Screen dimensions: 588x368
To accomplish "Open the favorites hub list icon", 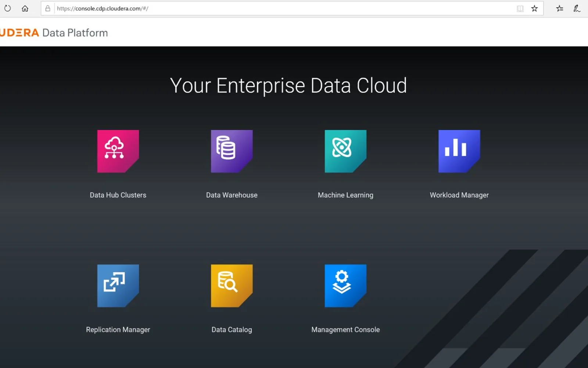I will [560, 8].
